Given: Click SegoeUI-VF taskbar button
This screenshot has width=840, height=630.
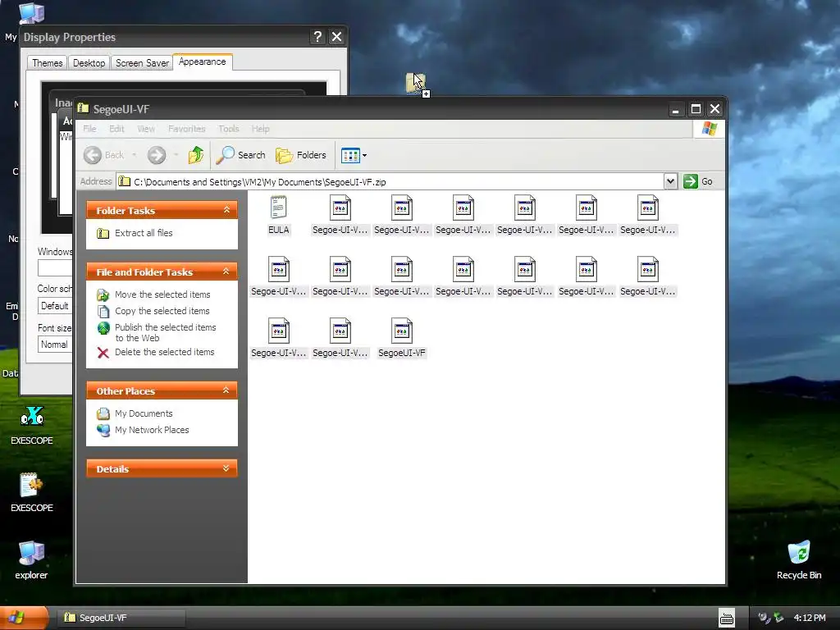Looking at the screenshot, I should click(x=121, y=618).
